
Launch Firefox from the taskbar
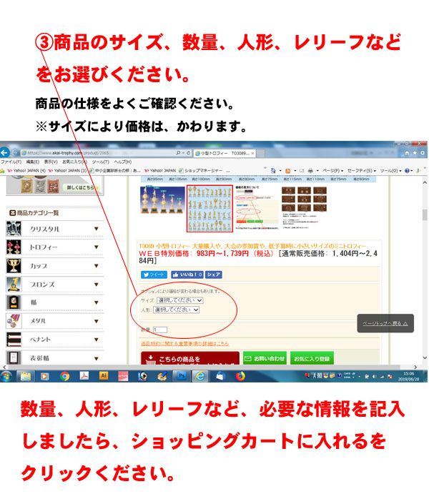click(240, 375)
